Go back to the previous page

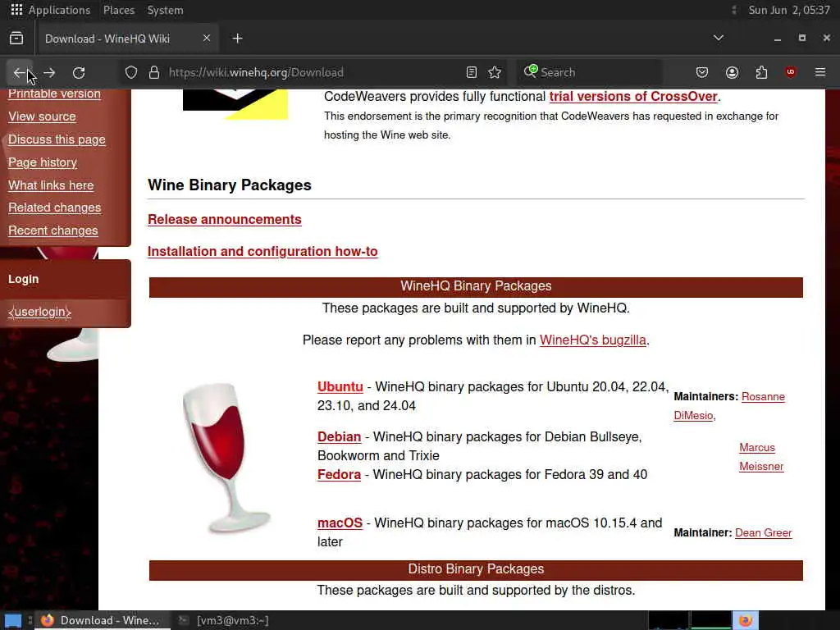(x=20, y=72)
